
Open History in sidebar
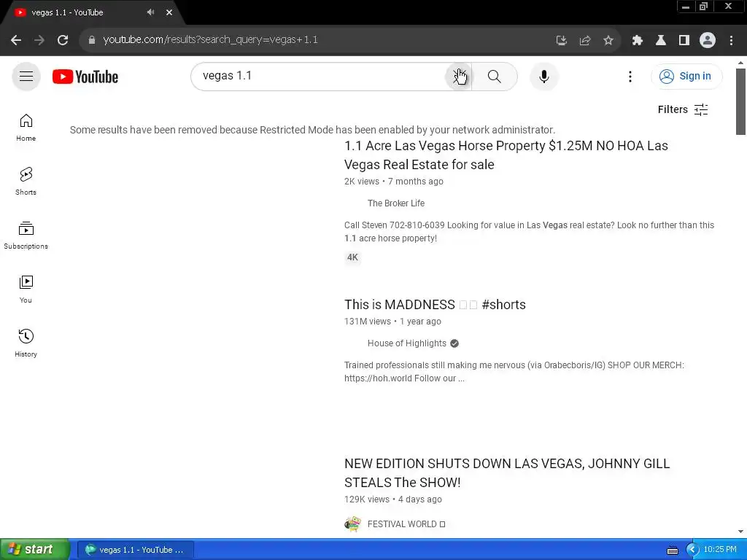[x=26, y=343]
